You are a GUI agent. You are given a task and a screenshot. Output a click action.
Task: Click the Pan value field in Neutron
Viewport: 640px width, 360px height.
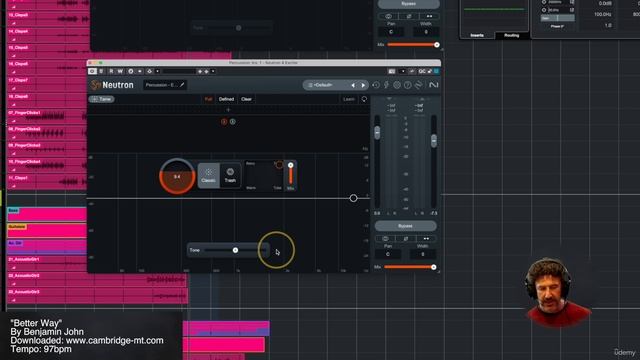tap(388, 254)
